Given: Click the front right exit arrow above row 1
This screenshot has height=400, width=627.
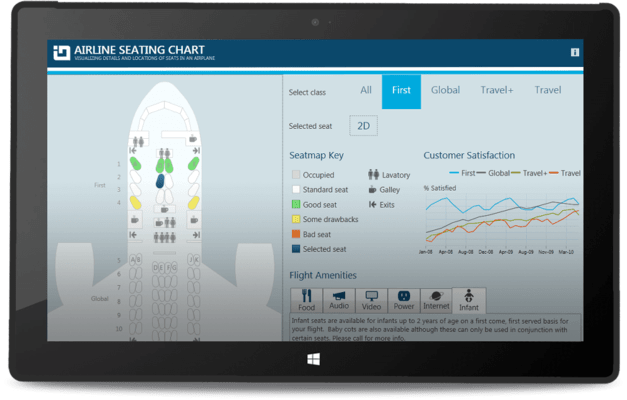Looking at the screenshot, I should point(196,150).
